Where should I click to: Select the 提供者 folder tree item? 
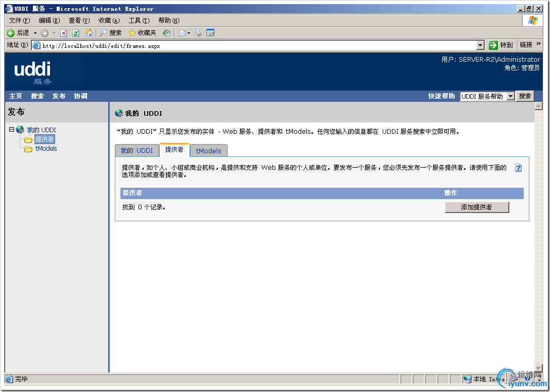click(x=44, y=139)
